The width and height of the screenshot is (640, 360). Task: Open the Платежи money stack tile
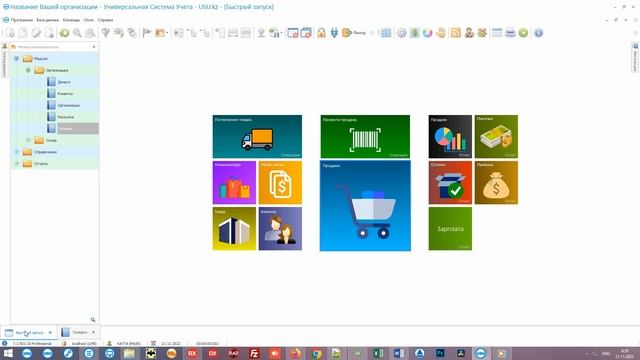click(496, 136)
